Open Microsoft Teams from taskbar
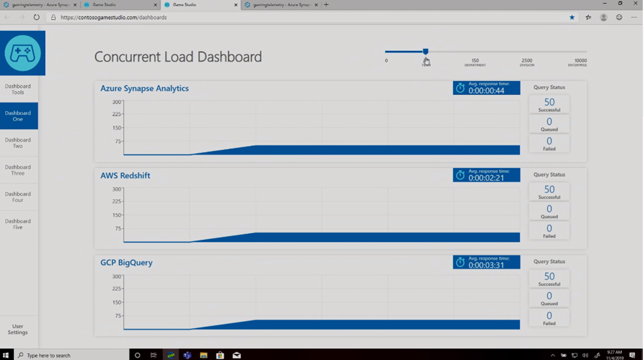Viewport: 644px width, 360px height. pyautogui.click(x=187, y=355)
